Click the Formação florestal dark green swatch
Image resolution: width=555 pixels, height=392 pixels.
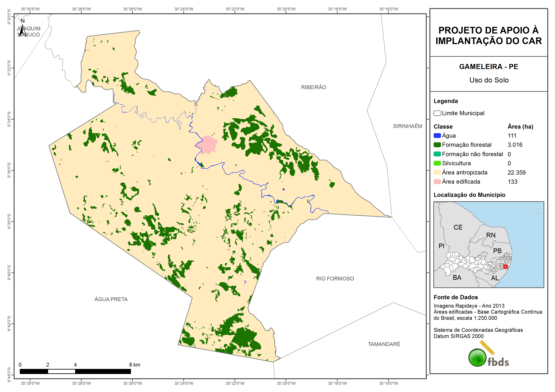click(437, 145)
